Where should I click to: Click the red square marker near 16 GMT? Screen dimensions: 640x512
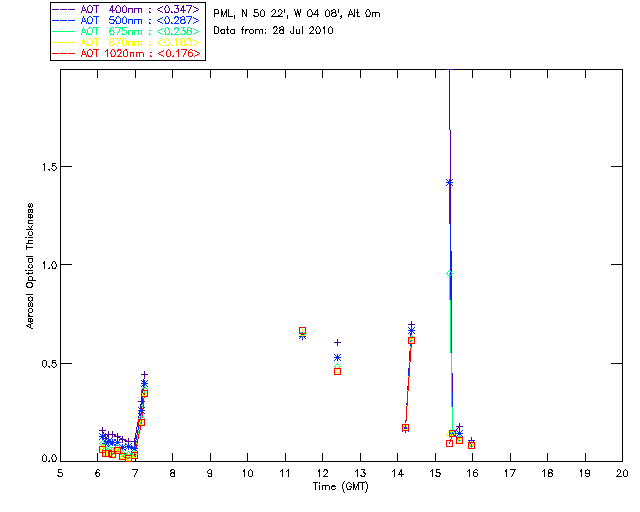471,445
